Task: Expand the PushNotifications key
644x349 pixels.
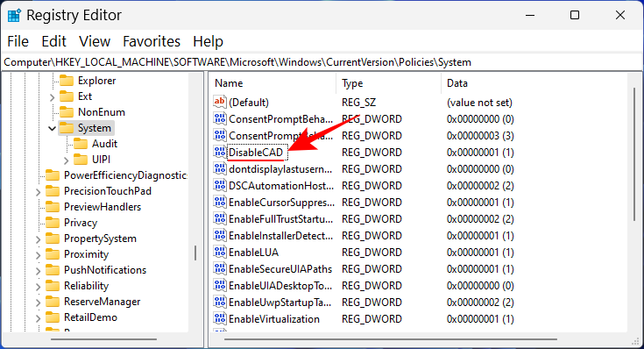Action: coord(38,271)
